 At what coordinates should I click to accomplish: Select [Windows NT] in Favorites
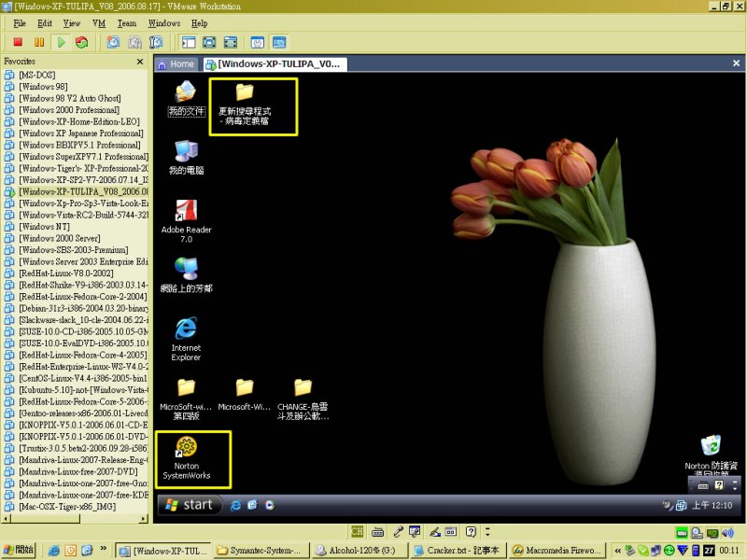[x=44, y=226]
